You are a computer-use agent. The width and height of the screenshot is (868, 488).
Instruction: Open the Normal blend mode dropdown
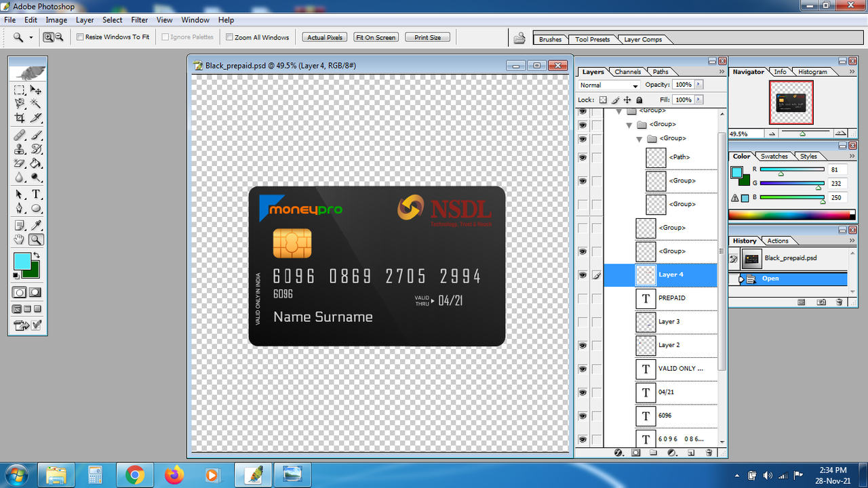coord(609,85)
